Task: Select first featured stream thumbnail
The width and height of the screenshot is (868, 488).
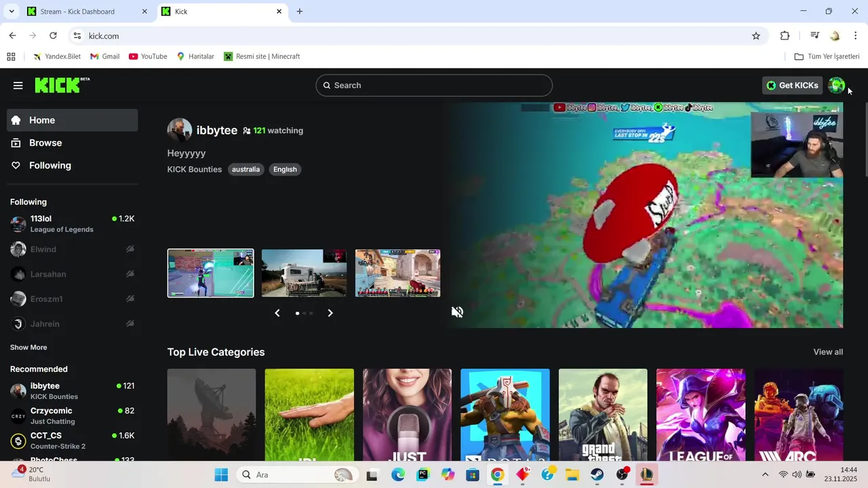Action: 211,273
